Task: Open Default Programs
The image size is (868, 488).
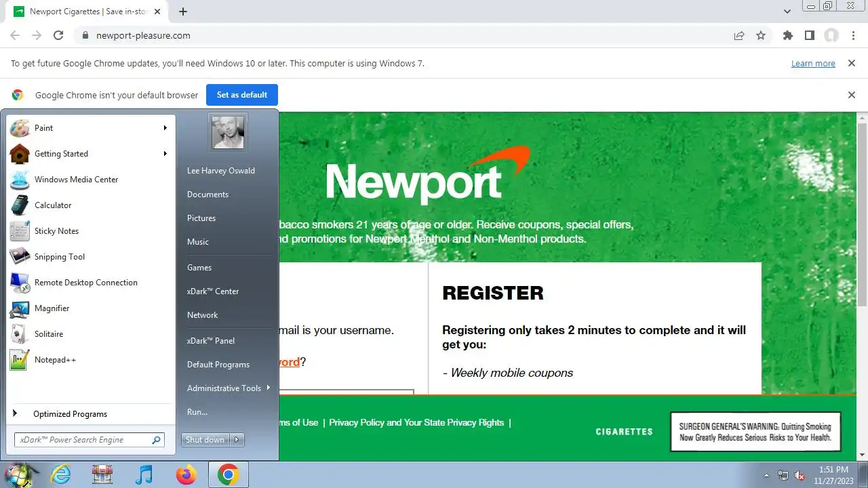Action: (x=218, y=365)
